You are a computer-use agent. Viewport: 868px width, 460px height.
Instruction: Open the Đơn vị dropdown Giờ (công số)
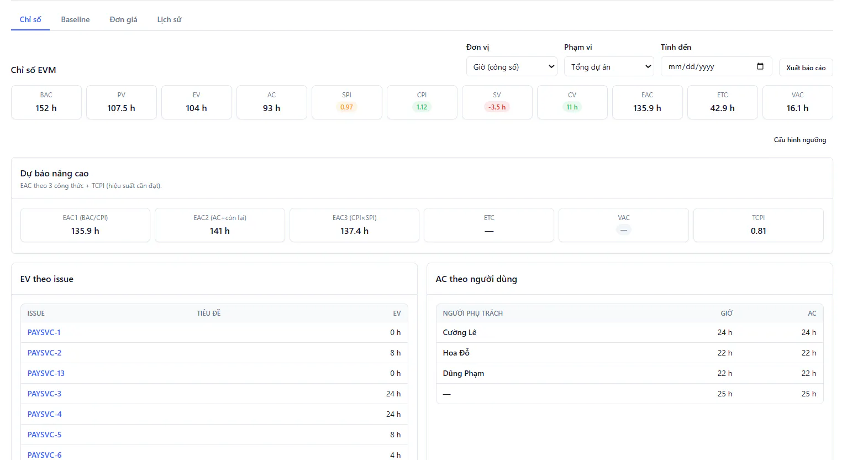click(512, 66)
